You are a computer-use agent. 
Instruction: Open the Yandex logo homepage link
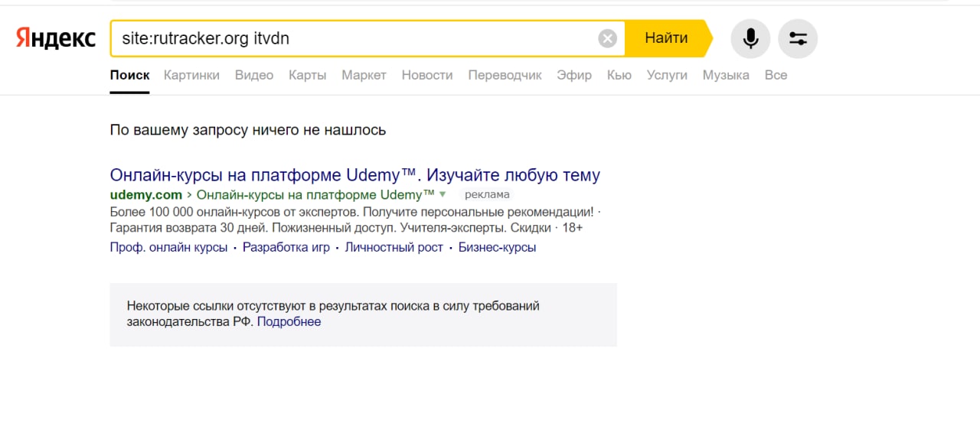[x=56, y=38]
